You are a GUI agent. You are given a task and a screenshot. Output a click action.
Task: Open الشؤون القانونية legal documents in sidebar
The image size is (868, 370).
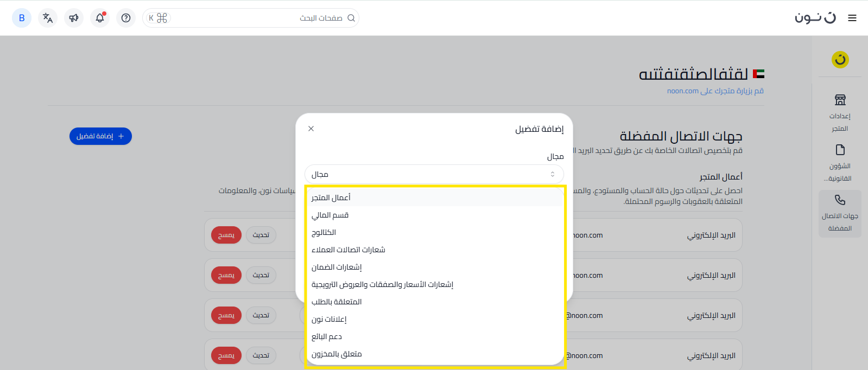(x=840, y=163)
